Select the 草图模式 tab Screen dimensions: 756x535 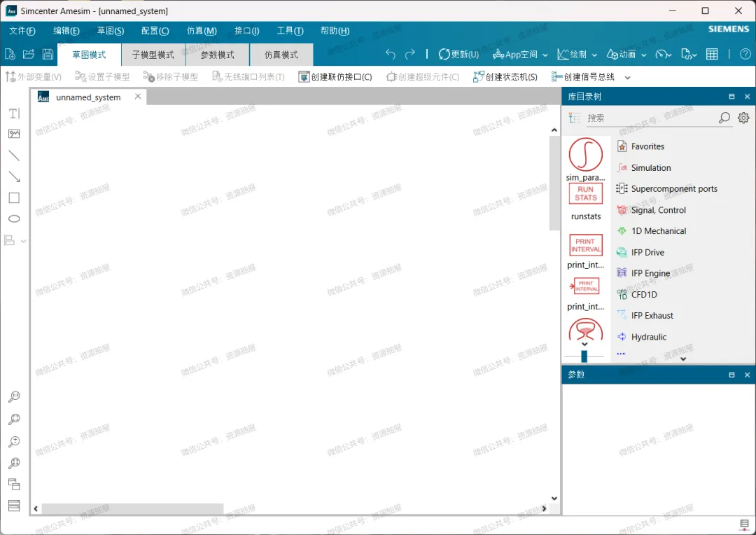89,55
